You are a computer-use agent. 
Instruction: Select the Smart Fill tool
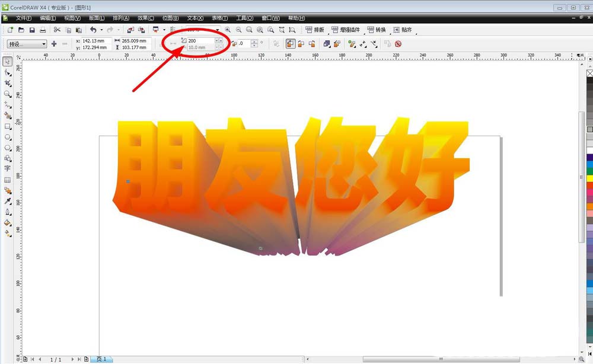click(8, 115)
